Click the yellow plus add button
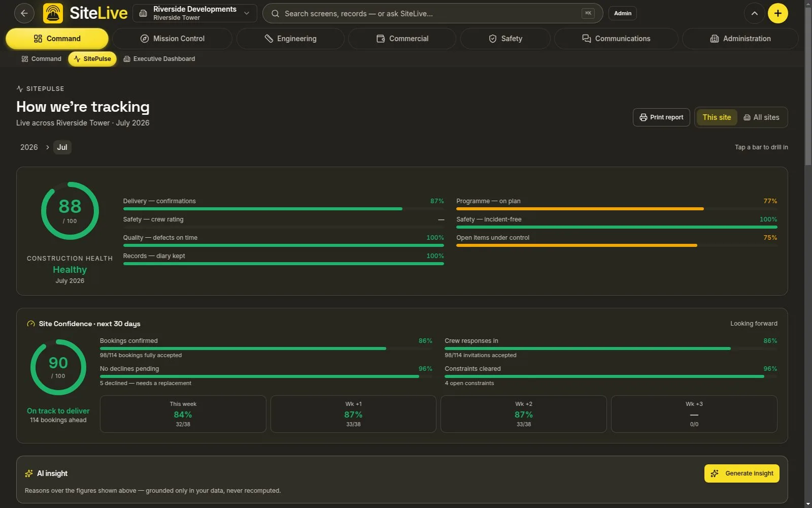This screenshot has width=812, height=508. (x=777, y=13)
